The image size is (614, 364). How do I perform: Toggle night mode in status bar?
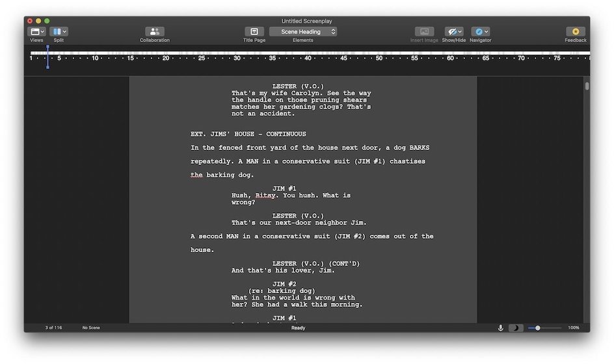(515, 328)
